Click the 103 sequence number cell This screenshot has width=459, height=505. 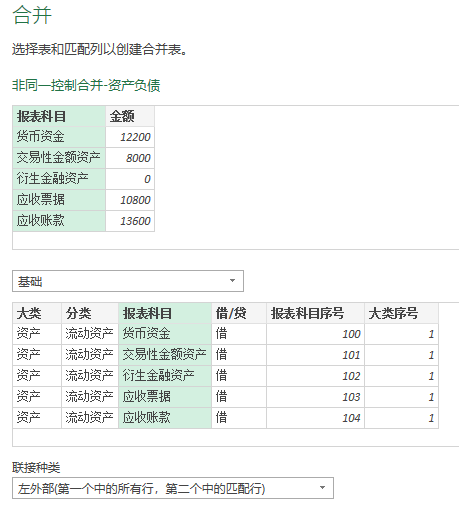tap(315, 397)
